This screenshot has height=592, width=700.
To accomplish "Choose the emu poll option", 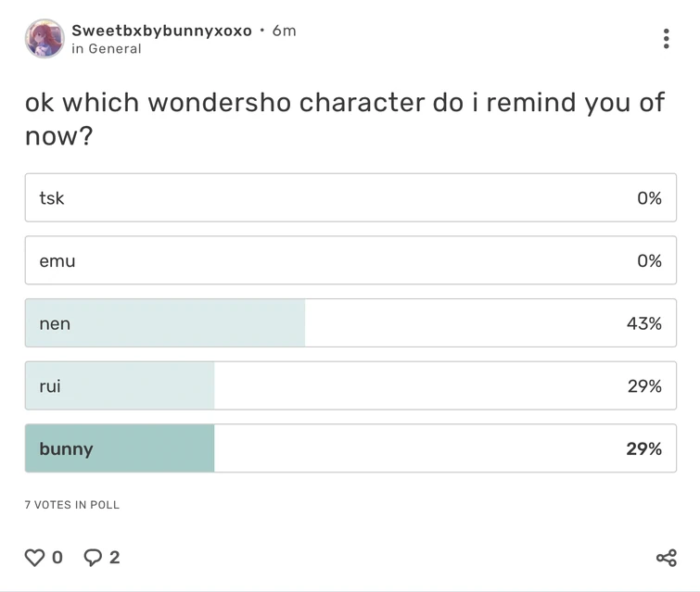I will pos(350,261).
